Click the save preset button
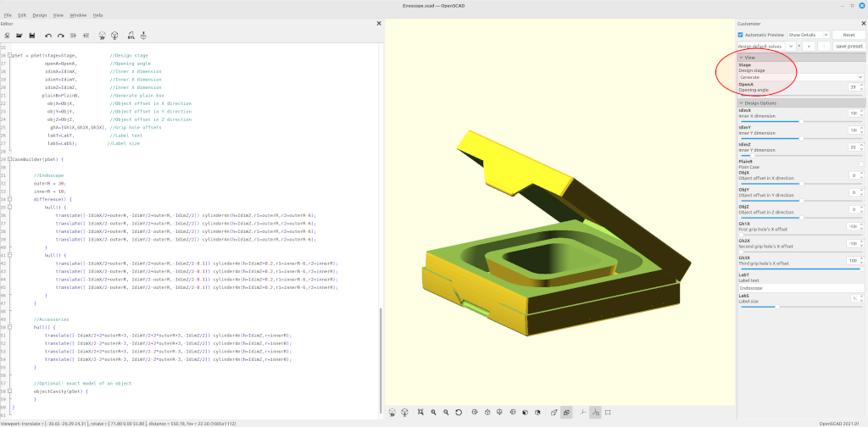The width and height of the screenshot is (868, 427). tap(849, 46)
